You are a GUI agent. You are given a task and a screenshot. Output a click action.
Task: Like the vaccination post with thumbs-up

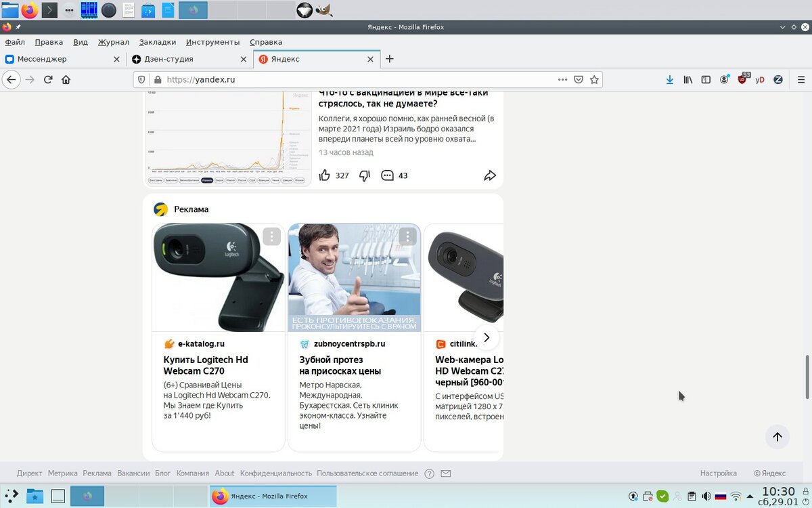[325, 175]
